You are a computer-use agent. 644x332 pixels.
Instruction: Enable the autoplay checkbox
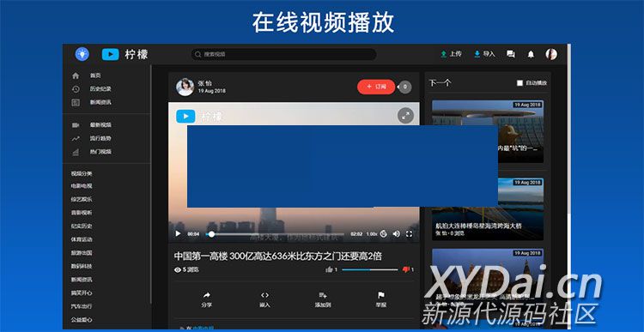click(519, 83)
